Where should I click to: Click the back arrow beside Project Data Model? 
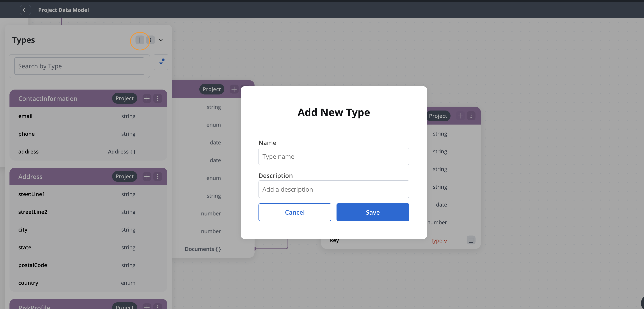click(x=25, y=10)
